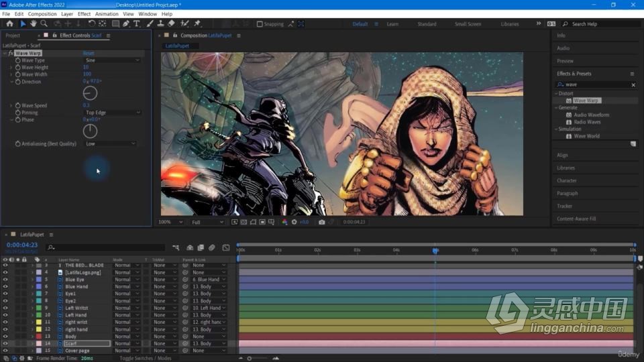Select the Zoom magnifier tool
644x362 pixels.
[44, 24]
